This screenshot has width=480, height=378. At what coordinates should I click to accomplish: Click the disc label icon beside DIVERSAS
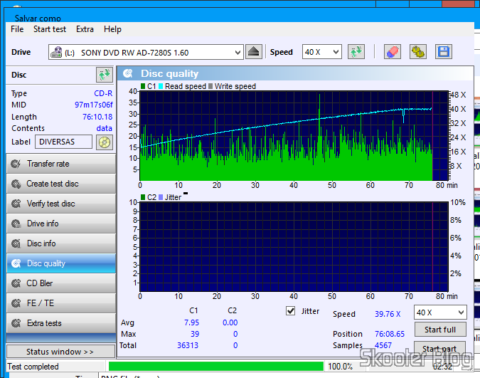pyautogui.click(x=104, y=142)
